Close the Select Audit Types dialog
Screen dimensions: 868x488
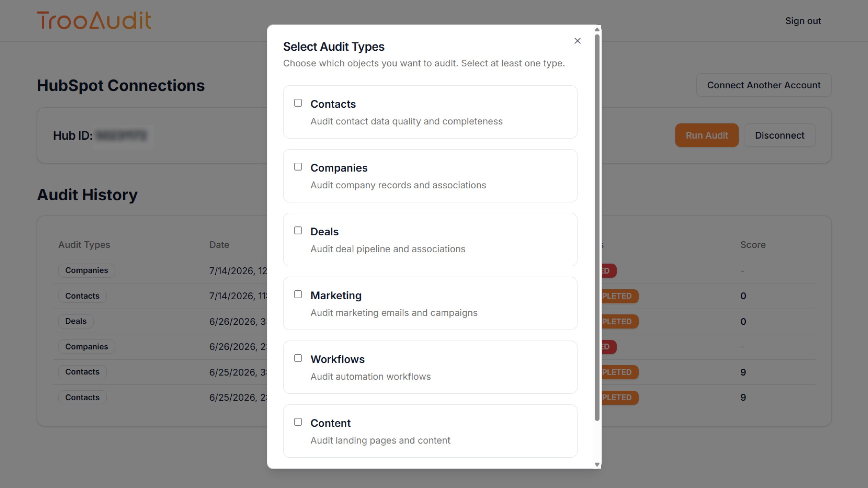point(577,41)
